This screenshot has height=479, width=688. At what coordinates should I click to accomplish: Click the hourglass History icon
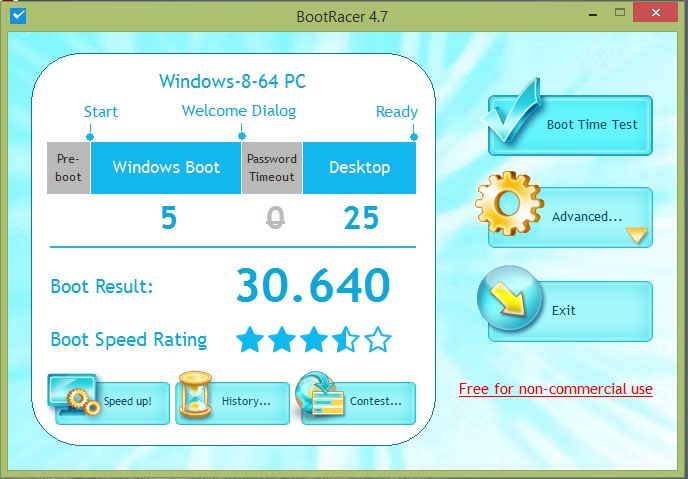pyautogui.click(x=195, y=394)
